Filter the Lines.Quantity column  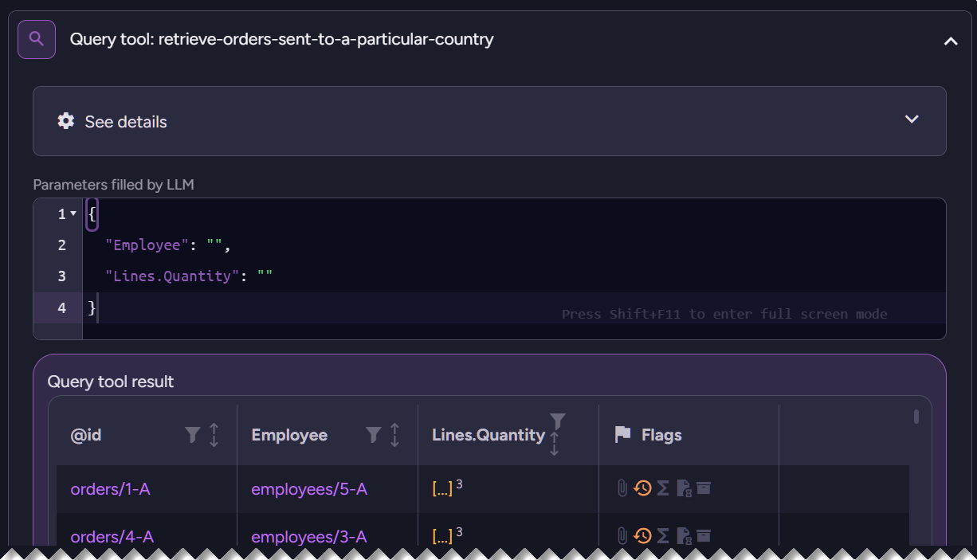558,421
